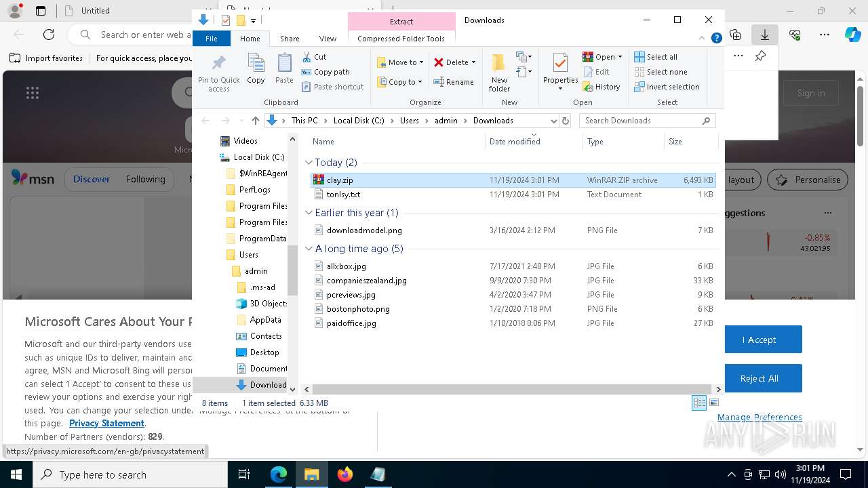Switch to the View ribbon tab
Viewport: 868px width, 488px height.
(x=328, y=39)
